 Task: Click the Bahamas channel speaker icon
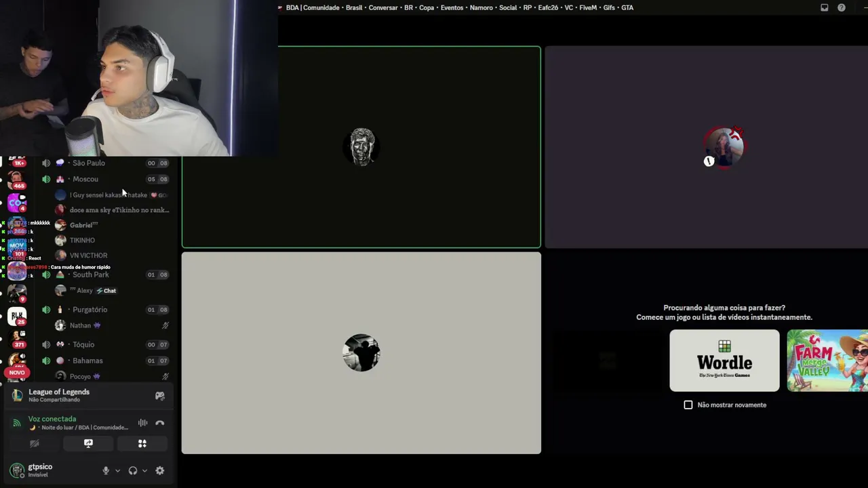46,361
